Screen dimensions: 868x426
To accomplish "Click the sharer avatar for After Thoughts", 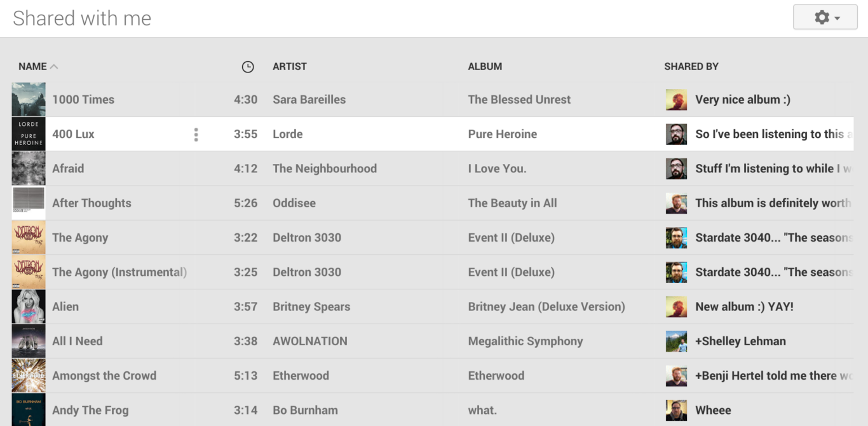I will click(676, 203).
